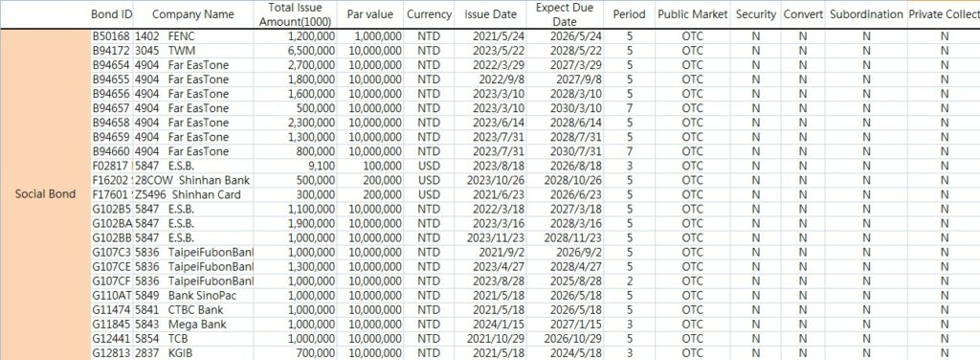
Task: Select the Currency header cell
Action: pyautogui.click(x=429, y=13)
